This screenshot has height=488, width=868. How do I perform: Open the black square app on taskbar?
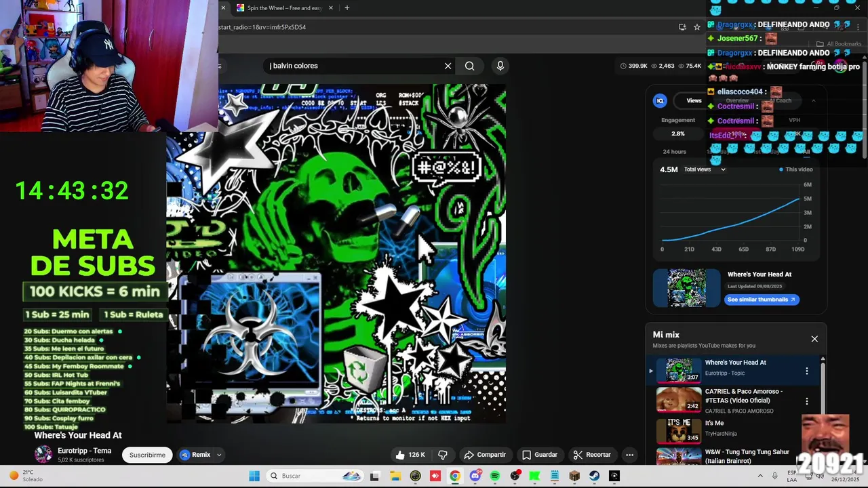[614, 476]
